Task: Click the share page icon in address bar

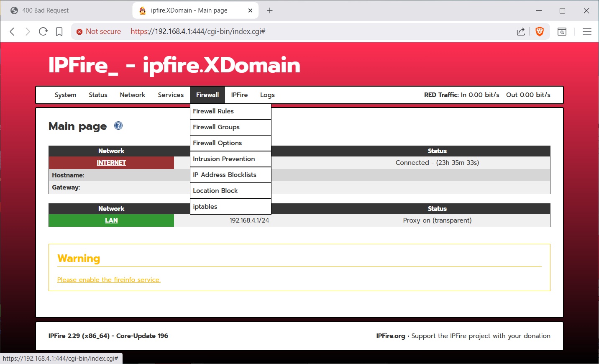Action: tap(521, 31)
